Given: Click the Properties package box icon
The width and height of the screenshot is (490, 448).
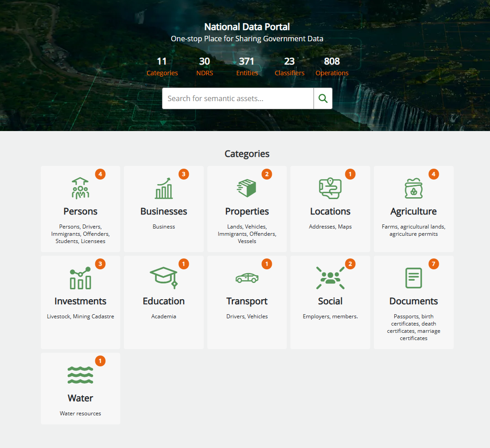Looking at the screenshot, I should click(x=247, y=188).
